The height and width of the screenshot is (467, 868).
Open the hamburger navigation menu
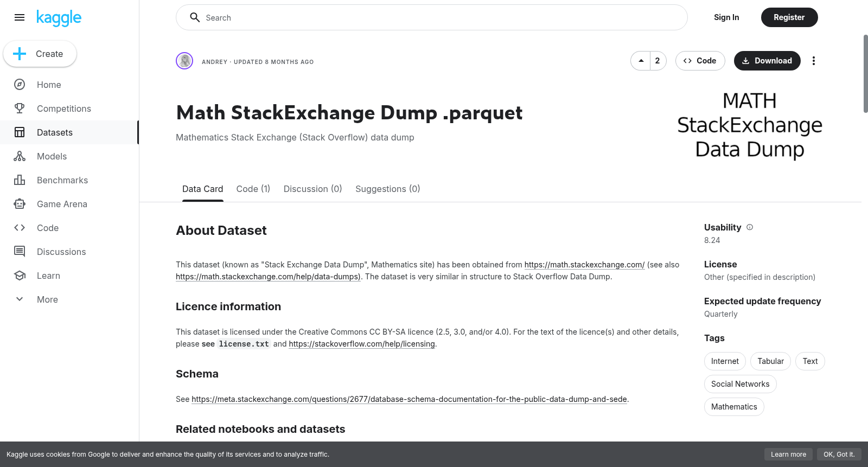(20, 17)
